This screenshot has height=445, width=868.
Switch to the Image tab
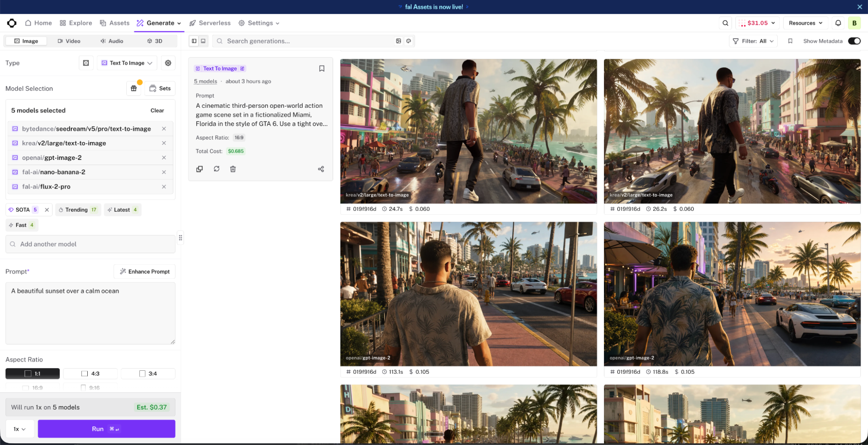26,41
